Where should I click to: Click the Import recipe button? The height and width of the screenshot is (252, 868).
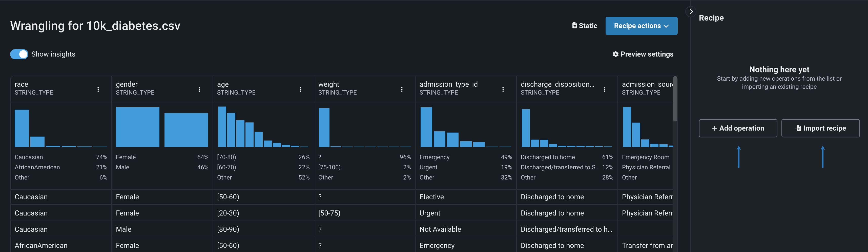click(820, 128)
